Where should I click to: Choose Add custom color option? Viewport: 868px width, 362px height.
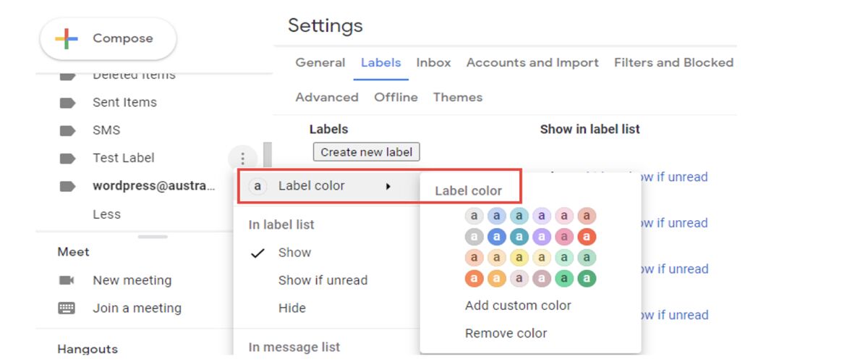pyautogui.click(x=518, y=306)
